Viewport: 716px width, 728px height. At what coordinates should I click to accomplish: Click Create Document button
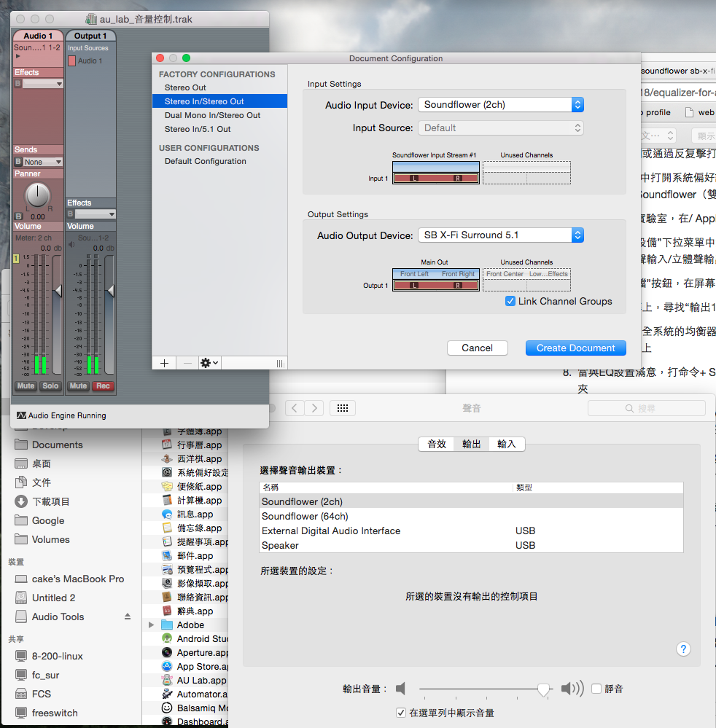[x=576, y=348]
